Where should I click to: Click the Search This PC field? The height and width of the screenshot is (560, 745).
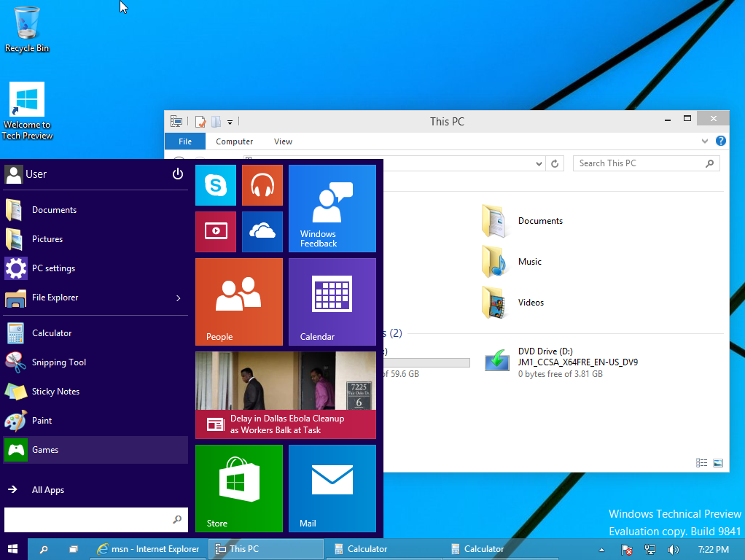tap(646, 163)
